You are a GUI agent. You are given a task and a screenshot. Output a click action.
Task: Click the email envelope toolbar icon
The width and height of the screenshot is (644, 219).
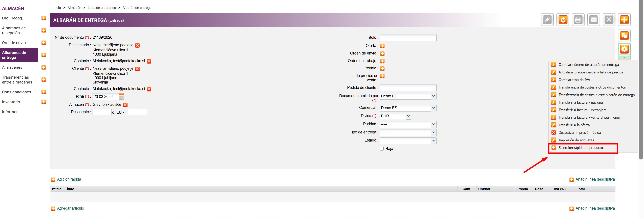[593, 20]
